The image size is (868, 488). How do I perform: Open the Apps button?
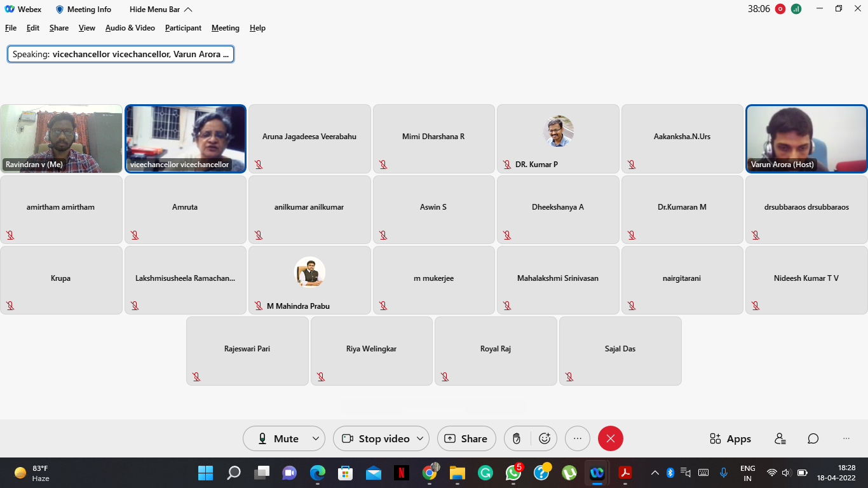coord(731,438)
